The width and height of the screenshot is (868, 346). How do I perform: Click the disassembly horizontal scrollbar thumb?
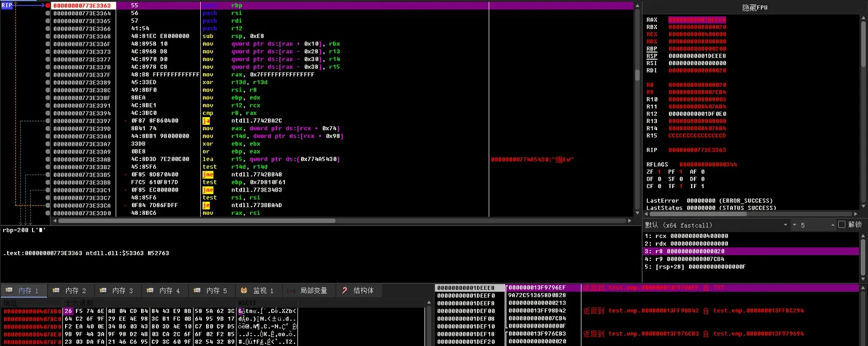point(197,221)
